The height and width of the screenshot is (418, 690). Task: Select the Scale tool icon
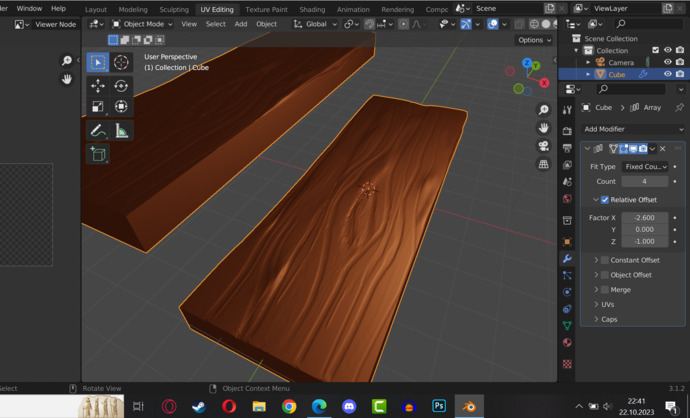pyautogui.click(x=98, y=106)
